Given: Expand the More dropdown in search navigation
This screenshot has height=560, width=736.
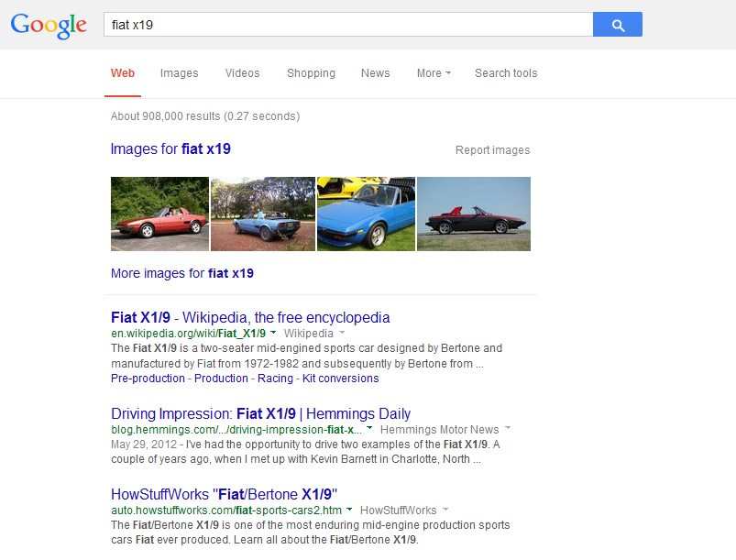Looking at the screenshot, I should [434, 73].
